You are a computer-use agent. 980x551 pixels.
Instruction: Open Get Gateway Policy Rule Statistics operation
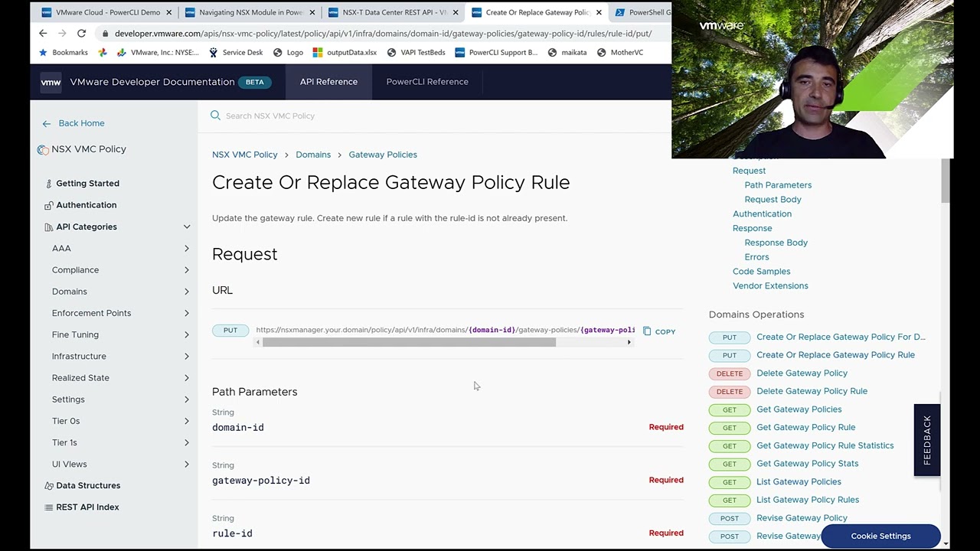[x=825, y=445]
